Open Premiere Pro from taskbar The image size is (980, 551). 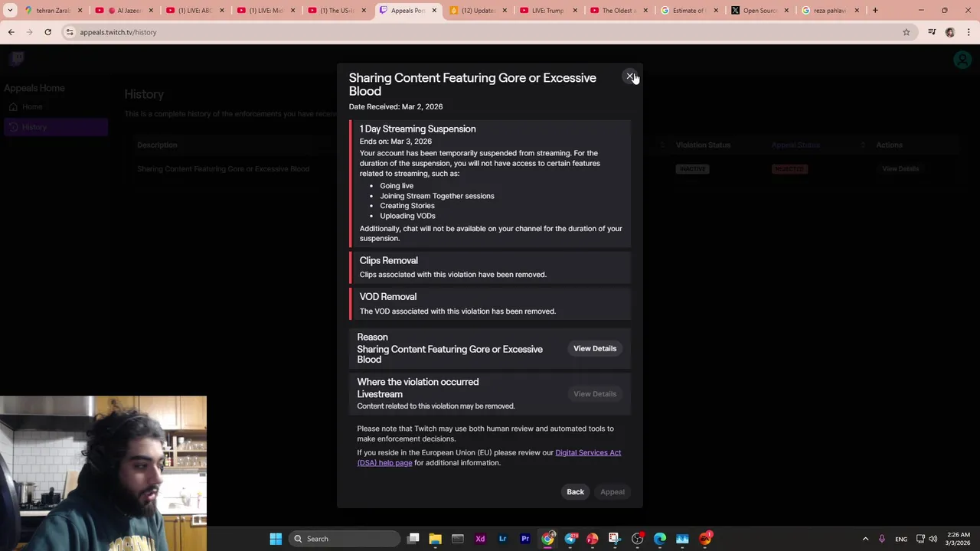(525, 539)
